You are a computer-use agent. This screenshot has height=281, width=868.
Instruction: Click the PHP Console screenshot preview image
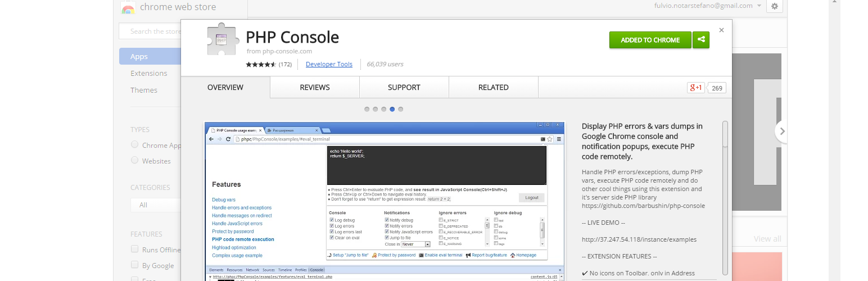click(384, 201)
